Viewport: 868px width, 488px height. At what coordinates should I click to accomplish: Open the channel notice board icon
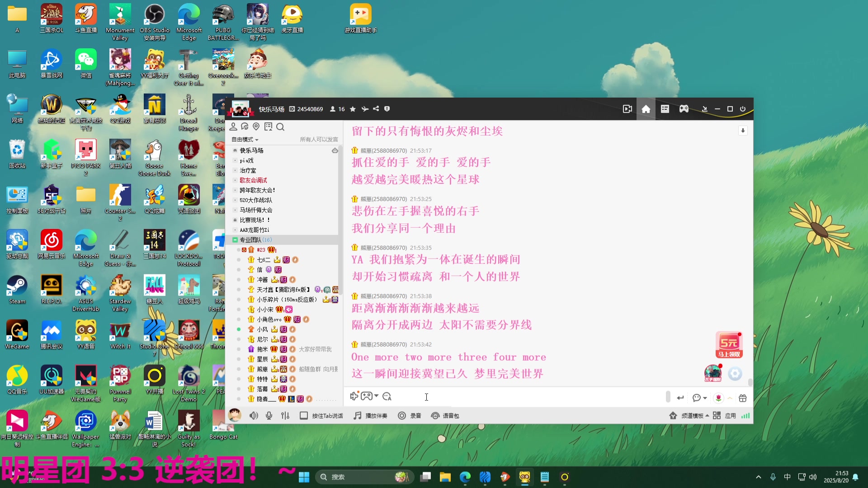[x=269, y=127]
